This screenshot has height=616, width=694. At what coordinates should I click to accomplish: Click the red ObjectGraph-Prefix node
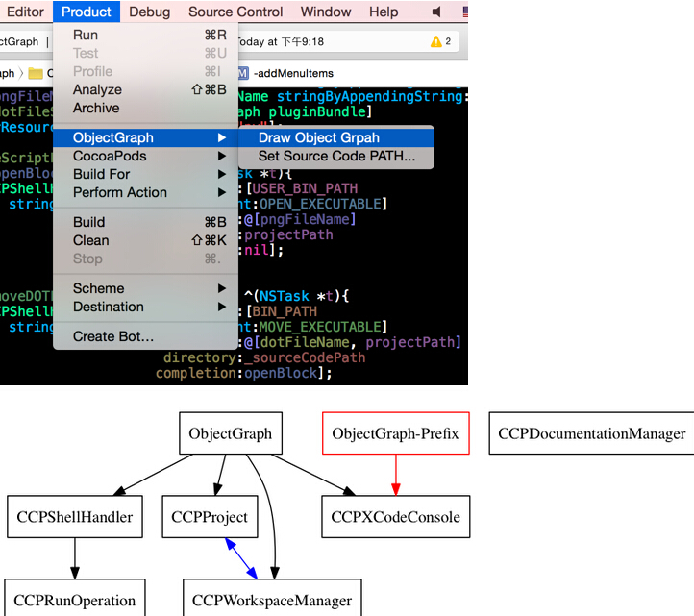pos(395,434)
